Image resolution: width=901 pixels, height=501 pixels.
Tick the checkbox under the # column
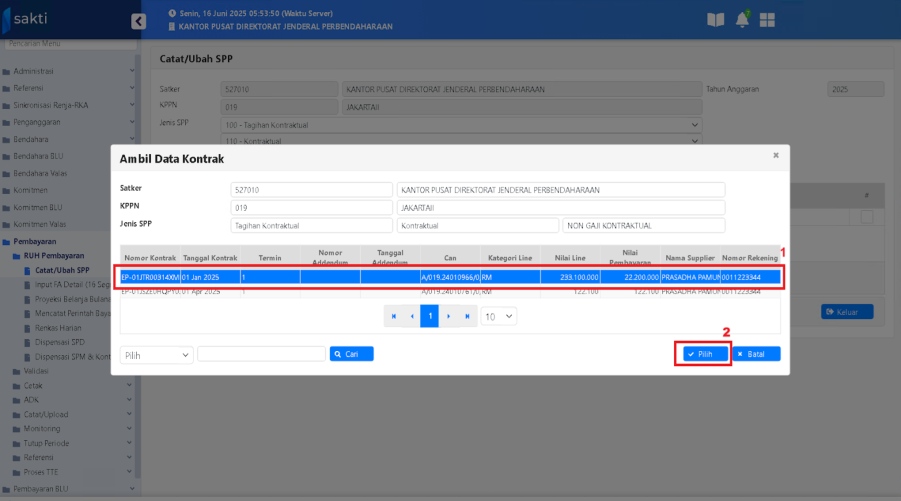(x=866, y=217)
